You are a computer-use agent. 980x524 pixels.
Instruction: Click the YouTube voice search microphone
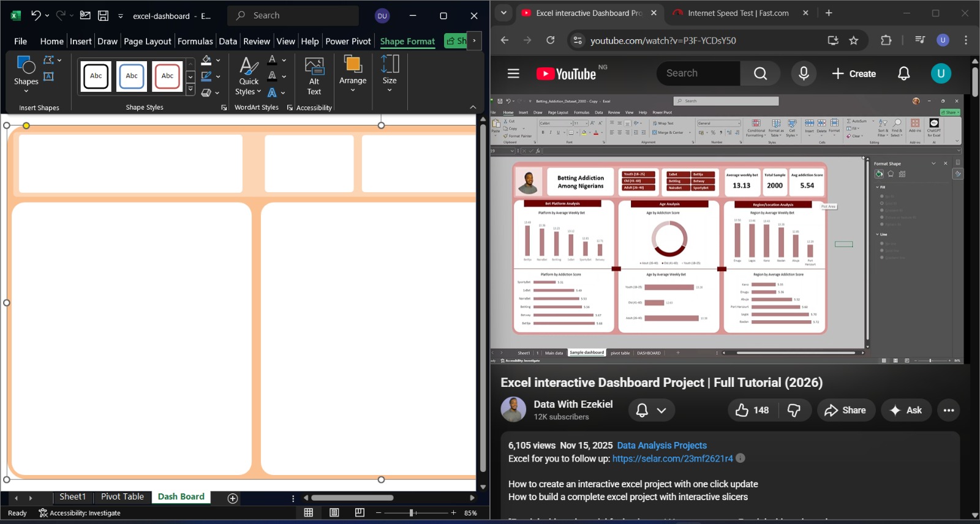(x=804, y=73)
